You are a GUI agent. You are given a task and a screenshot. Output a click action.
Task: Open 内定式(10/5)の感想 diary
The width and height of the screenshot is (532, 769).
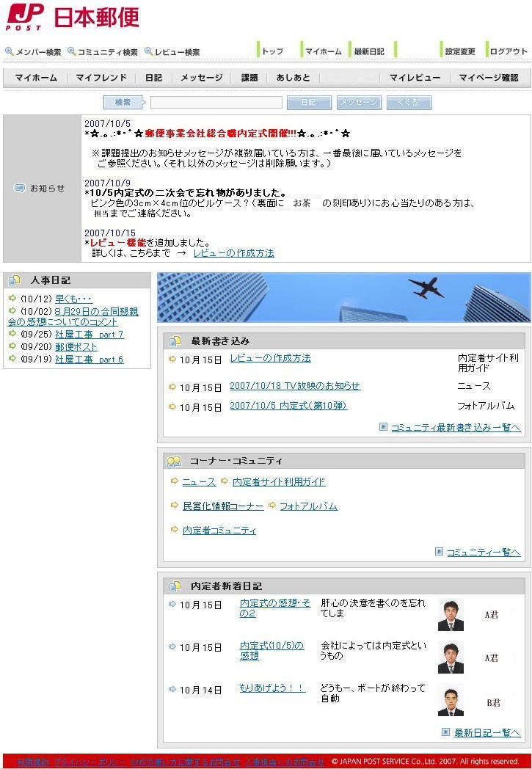point(272,650)
